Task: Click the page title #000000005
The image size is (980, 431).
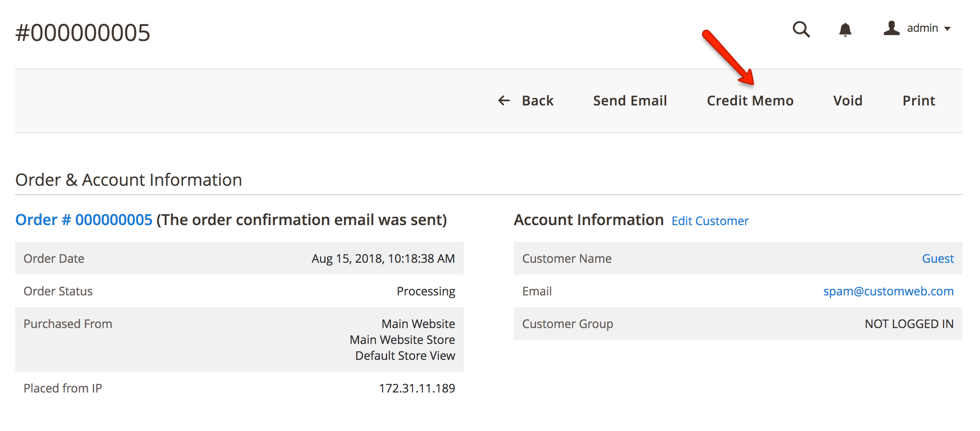Action: point(82,31)
